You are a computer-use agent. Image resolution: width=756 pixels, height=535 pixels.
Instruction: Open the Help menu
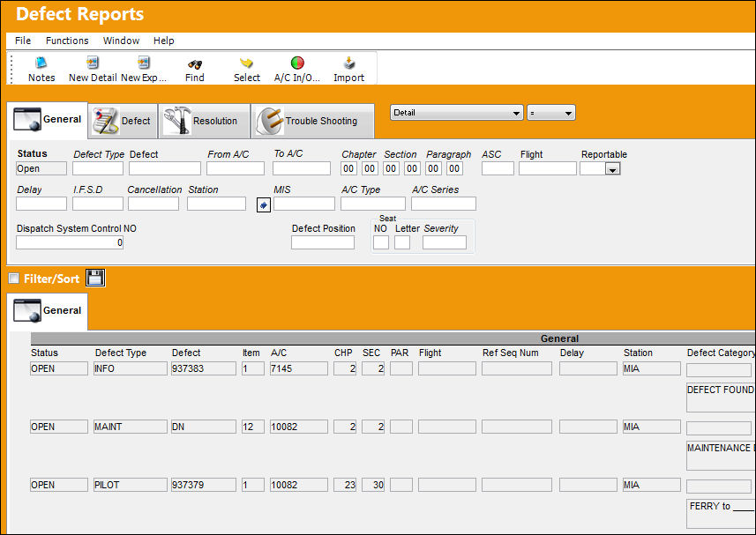click(163, 41)
